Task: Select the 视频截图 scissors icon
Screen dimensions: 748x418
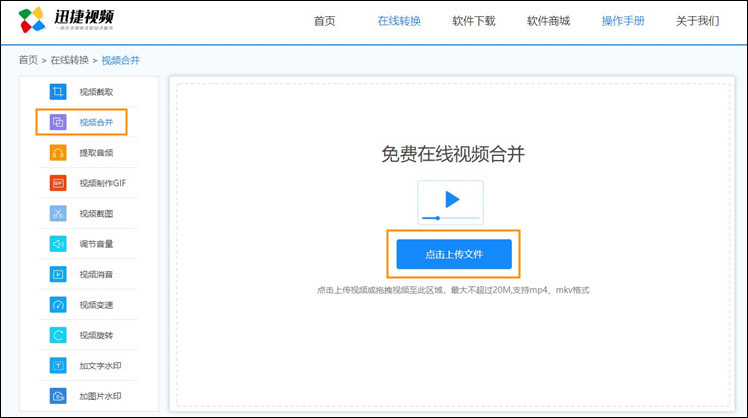Action: pyautogui.click(x=58, y=213)
